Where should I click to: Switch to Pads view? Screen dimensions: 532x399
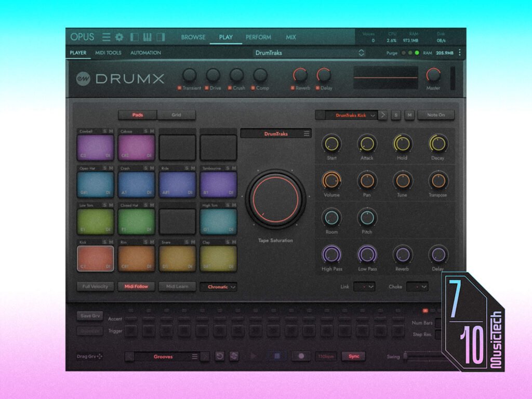pos(137,115)
